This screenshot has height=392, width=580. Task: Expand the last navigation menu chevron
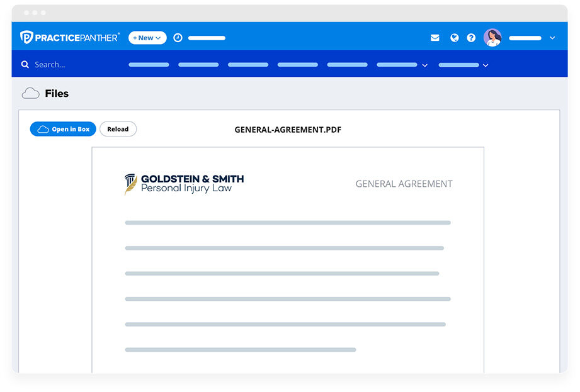tap(486, 65)
